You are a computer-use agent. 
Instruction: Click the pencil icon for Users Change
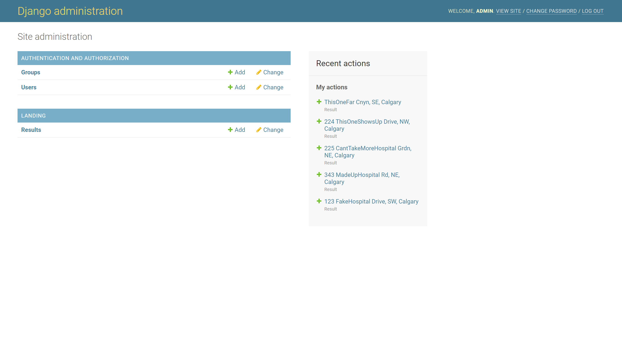(x=259, y=87)
